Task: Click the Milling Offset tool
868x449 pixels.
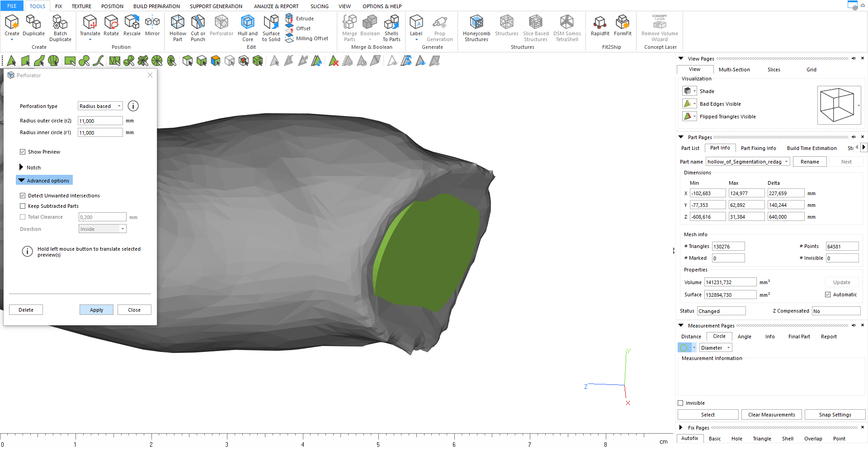Action: (x=307, y=38)
